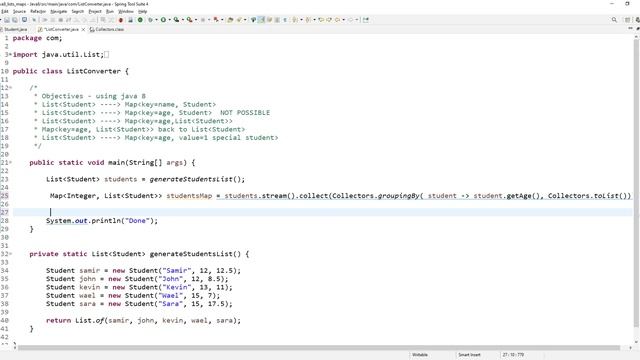Click the Save toolbar icon

[7, 20]
